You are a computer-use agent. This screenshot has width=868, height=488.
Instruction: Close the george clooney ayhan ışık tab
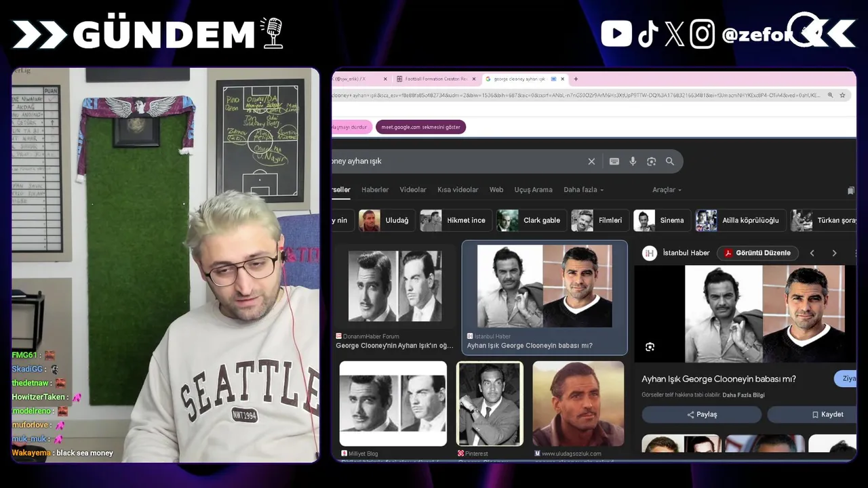pyautogui.click(x=563, y=79)
